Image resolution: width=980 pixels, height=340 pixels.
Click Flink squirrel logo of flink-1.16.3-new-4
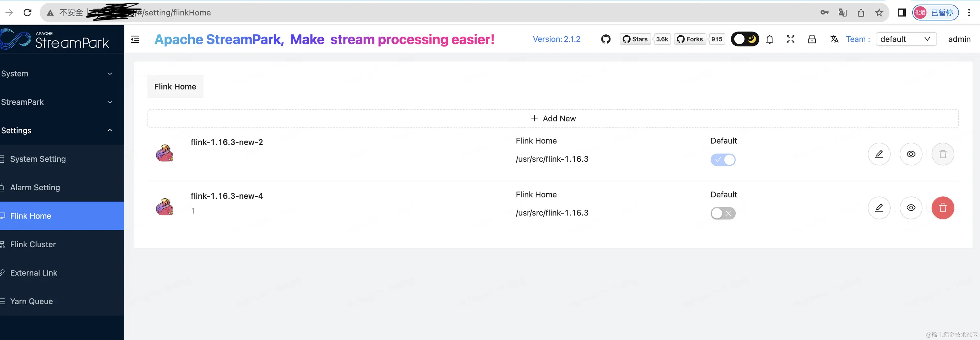coord(165,206)
